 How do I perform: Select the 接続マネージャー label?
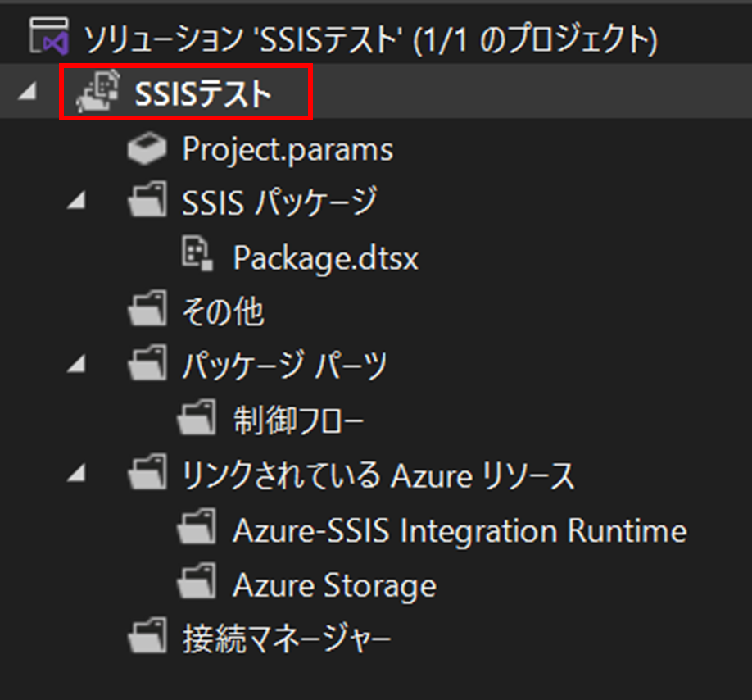coord(287,639)
